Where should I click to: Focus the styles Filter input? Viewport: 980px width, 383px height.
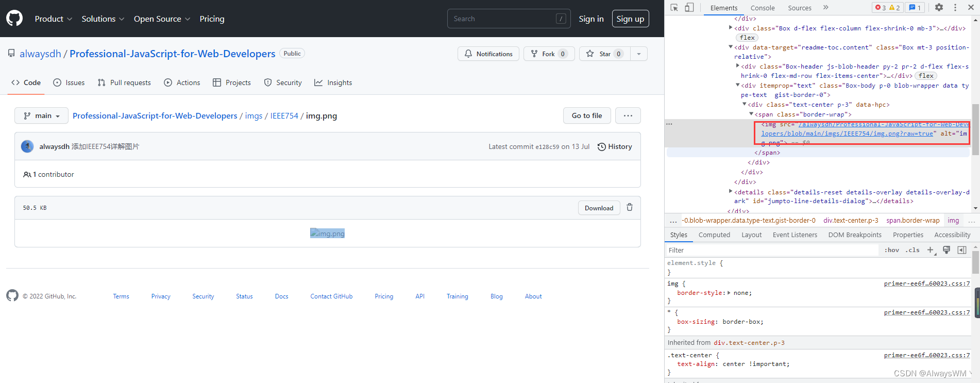pos(772,250)
